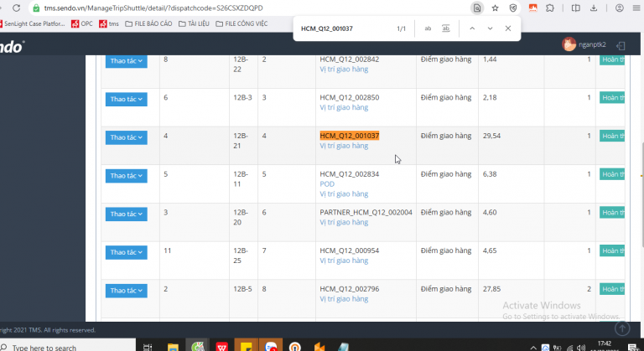Click the orange extension icon in toolbar
This screenshot has height=351, width=644.
(532, 8)
